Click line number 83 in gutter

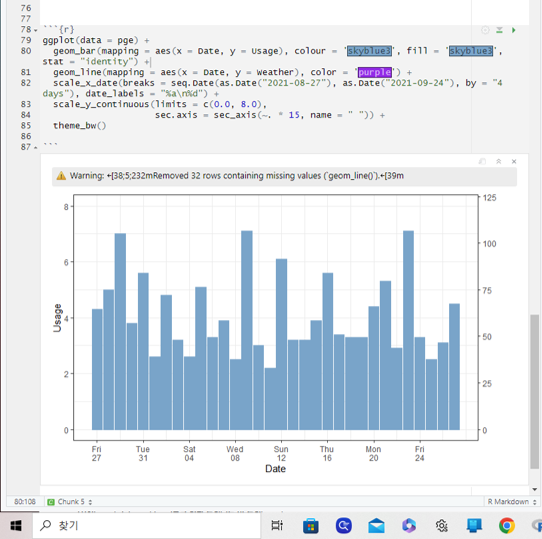point(26,104)
